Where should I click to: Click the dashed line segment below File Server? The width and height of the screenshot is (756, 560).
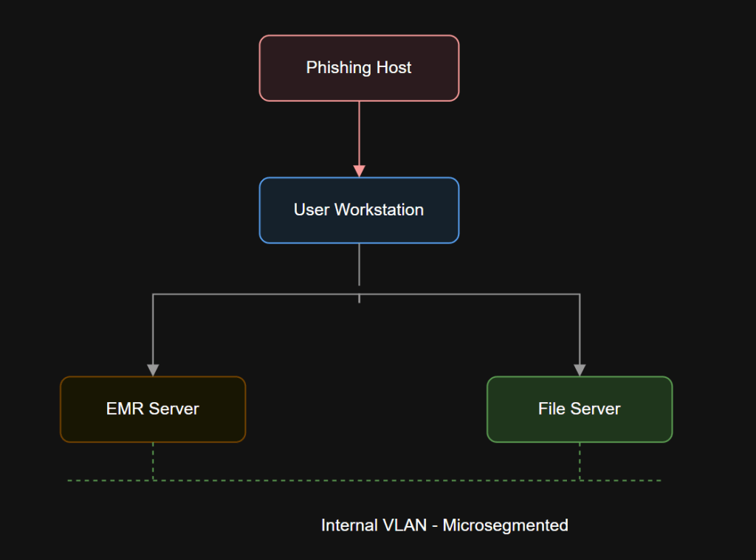(x=580, y=461)
